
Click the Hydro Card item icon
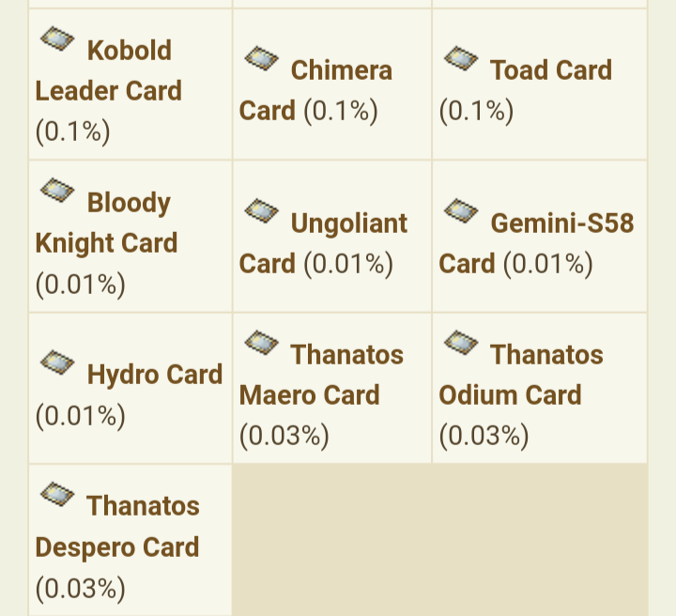[57, 362]
